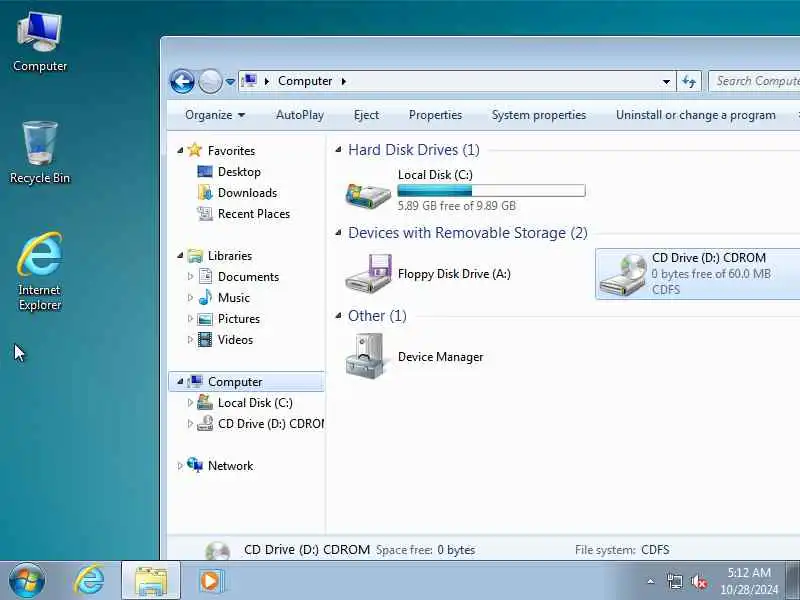Click the Search Computer field
800x600 pixels.
click(x=754, y=81)
